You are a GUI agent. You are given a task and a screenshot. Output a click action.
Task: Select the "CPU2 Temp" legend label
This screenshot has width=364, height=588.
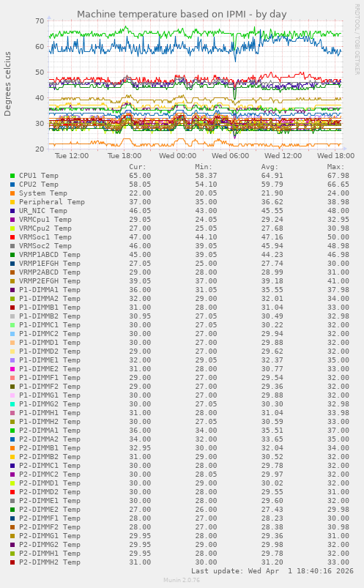(x=39, y=185)
